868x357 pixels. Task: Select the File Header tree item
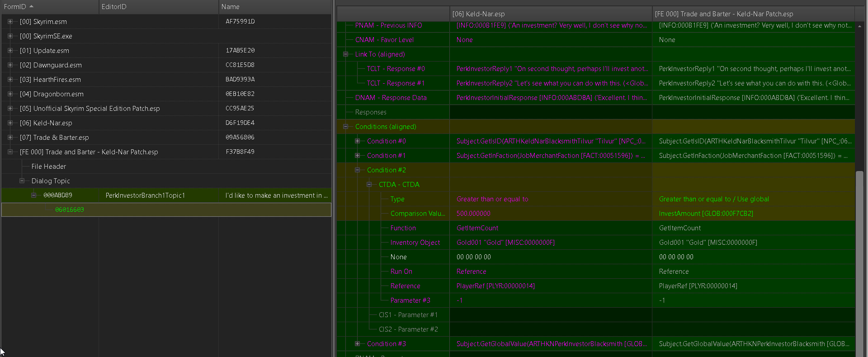point(49,167)
